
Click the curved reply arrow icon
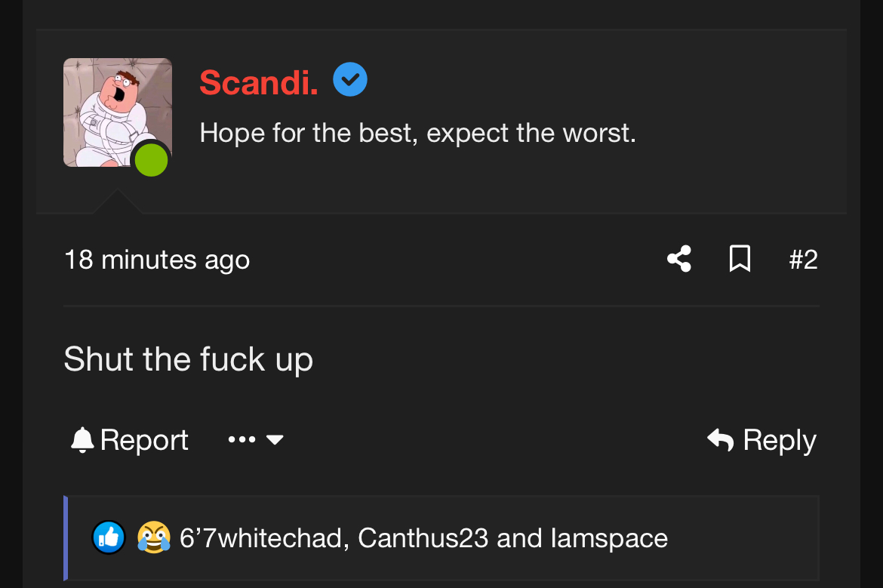[x=721, y=440]
